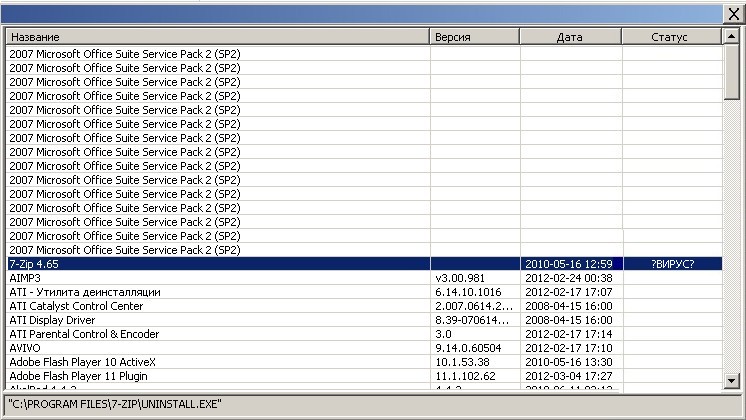Click the uninstall path in the status bar
Viewport: 746px width, 420px height.
(x=115, y=404)
